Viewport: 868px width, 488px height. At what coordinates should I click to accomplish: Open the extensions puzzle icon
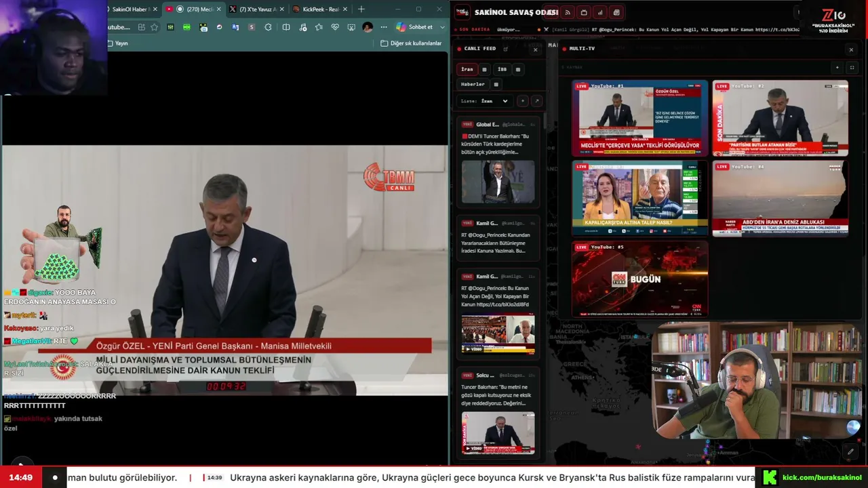point(268,27)
